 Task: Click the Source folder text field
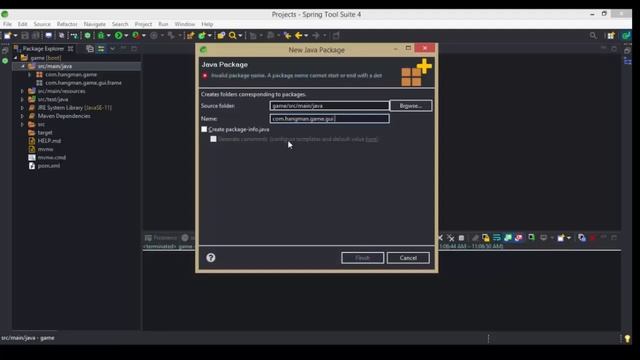point(329,106)
